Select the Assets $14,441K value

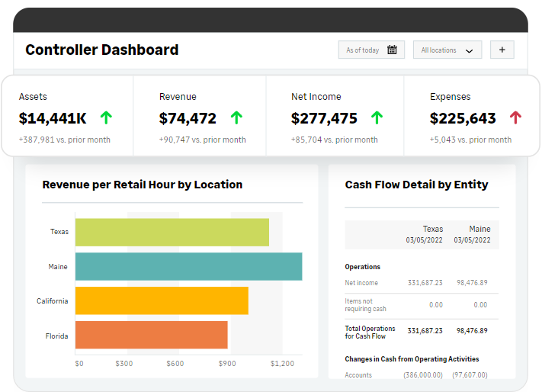click(x=53, y=118)
